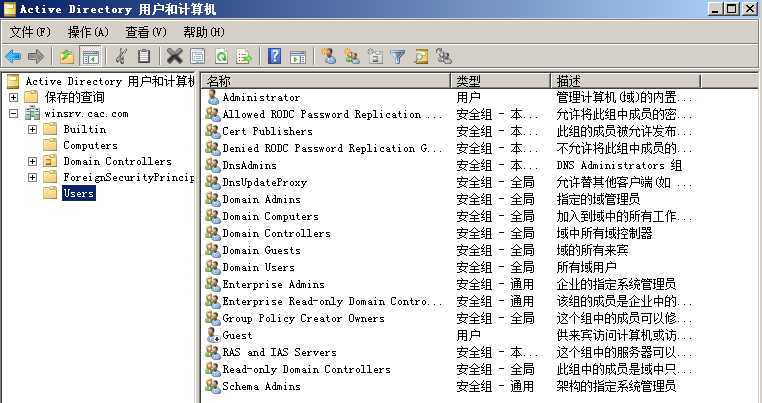Open Help with the blue question mark
The height and width of the screenshot is (403, 762).
[275, 56]
